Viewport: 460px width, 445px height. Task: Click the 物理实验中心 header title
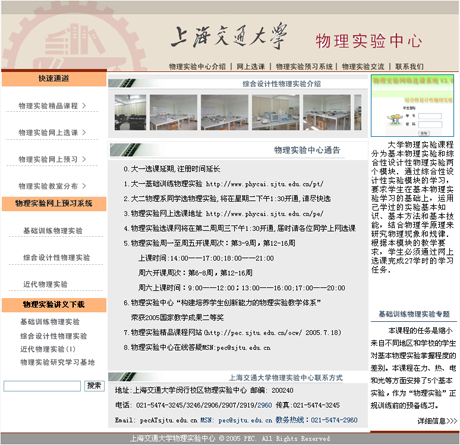click(x=369, y=41)
